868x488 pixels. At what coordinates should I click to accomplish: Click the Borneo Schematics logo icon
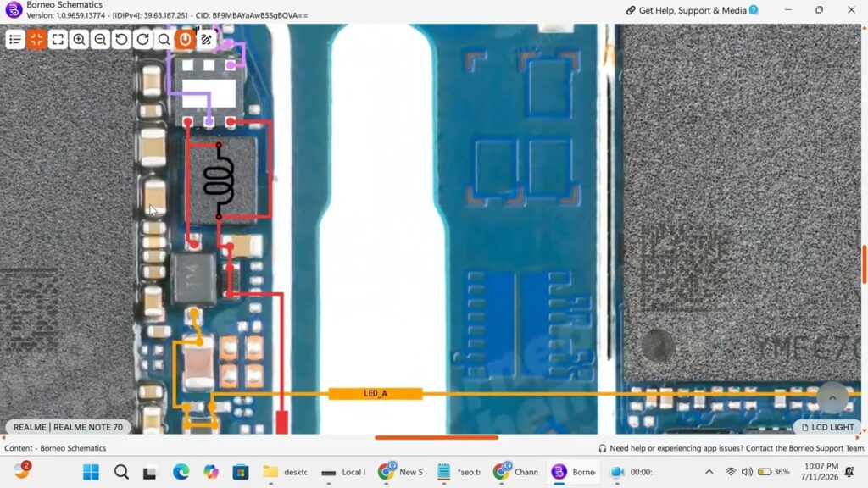coord(14,10)
